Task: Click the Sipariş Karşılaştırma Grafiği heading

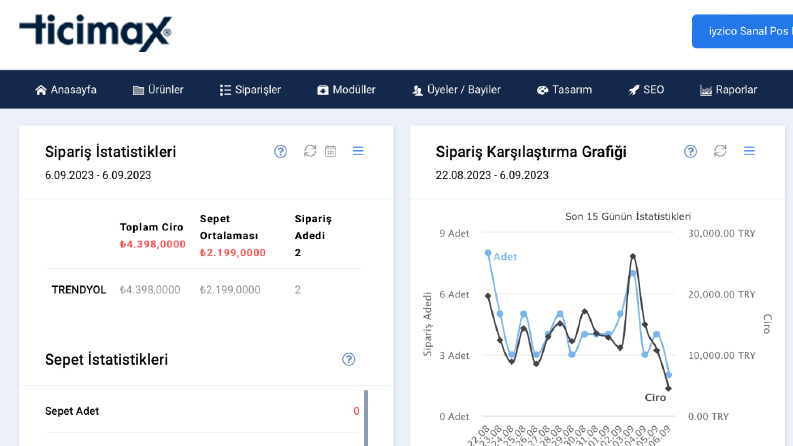Action: 531,152
